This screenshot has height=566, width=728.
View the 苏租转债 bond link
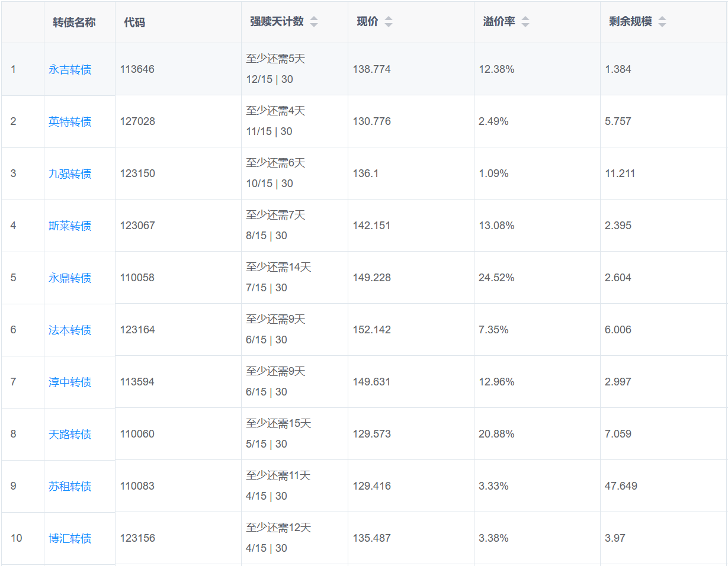click(x=70, y=487)
